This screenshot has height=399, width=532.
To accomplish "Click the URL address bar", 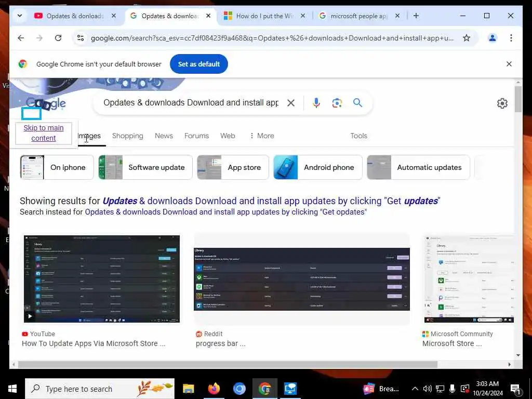I will (272, 38).
